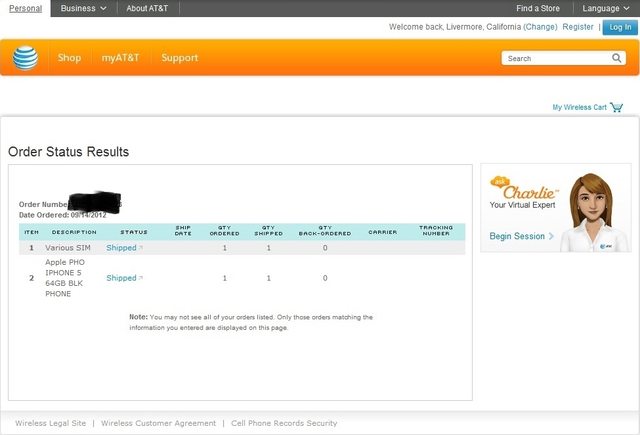640x435 pixels.
Task: Click 'Your Virtual Expert' text
Action: point(522,205)
